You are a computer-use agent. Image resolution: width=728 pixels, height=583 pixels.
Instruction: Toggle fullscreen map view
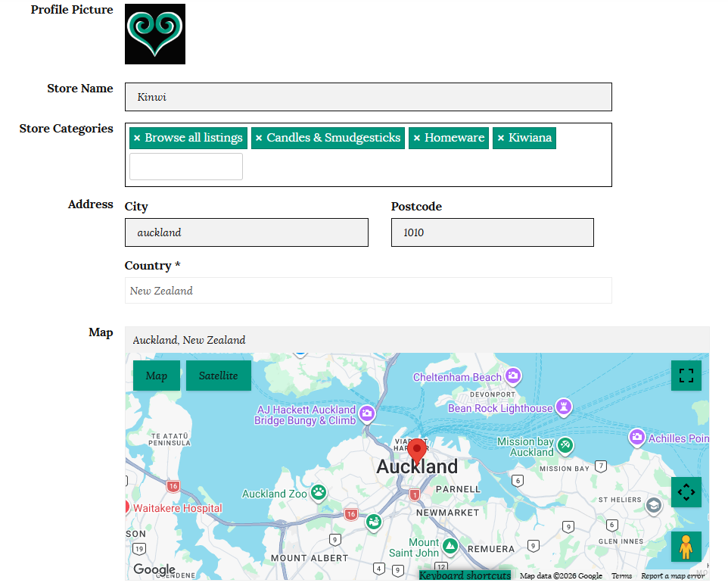[686, 376]
